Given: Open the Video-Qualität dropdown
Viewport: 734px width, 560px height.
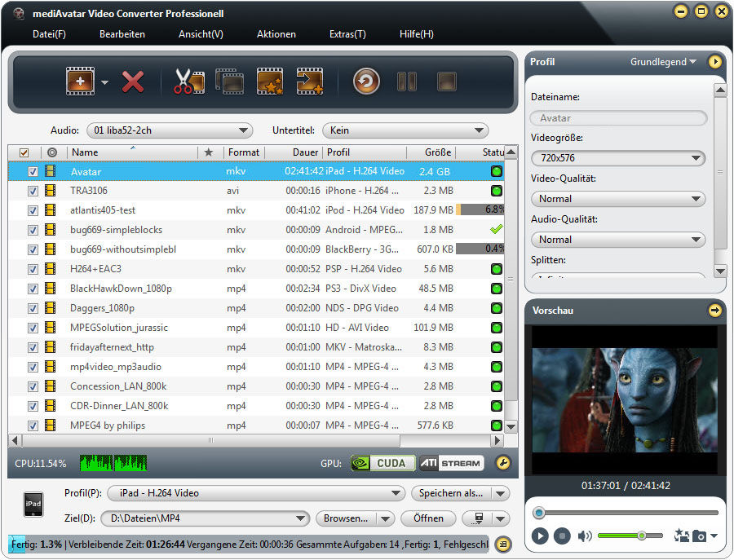Looking at the screenshot, I should (x=618, y=199).
